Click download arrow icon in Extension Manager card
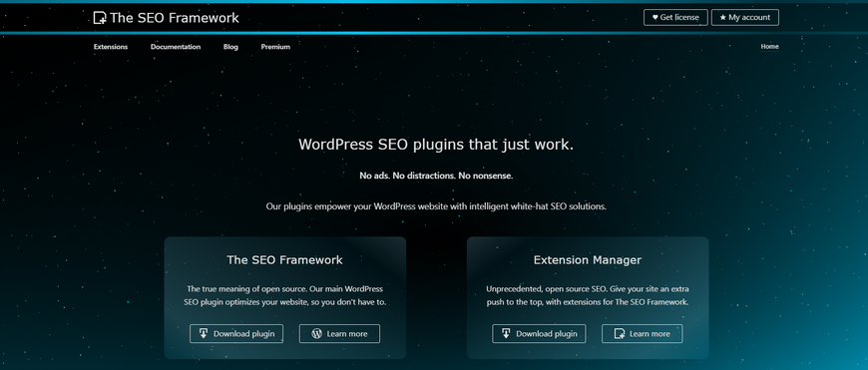This screenshot has width=868, height=370. click(506, 333)
